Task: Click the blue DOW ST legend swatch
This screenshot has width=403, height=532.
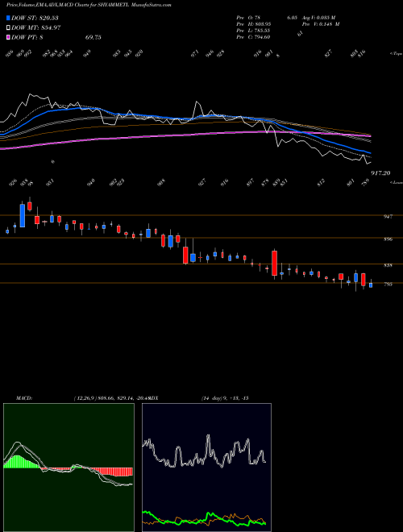Action: (x=9, y=18)
